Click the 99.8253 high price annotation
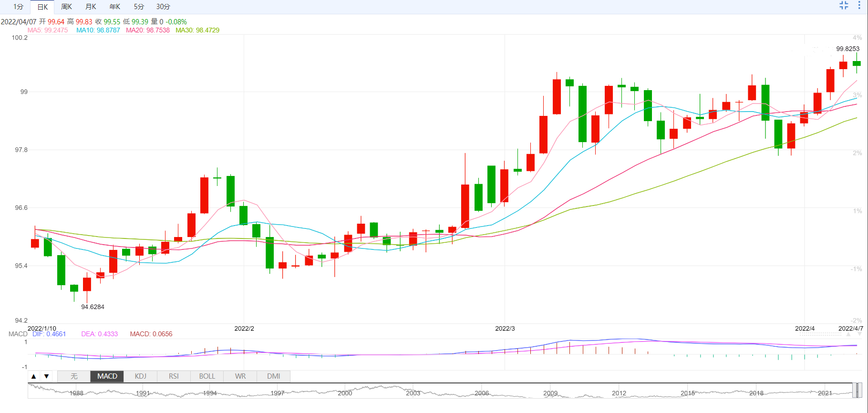868x413 pixels. (x=847, y=49)
